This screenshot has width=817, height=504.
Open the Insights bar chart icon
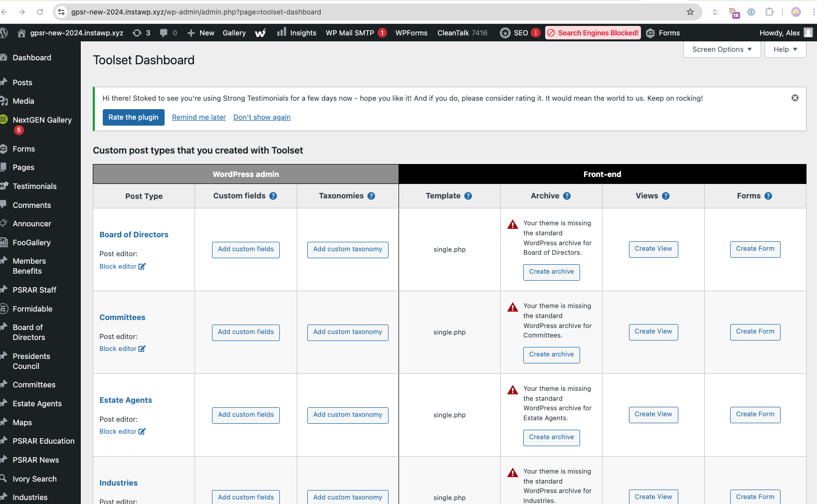click(x=282, y=32)
